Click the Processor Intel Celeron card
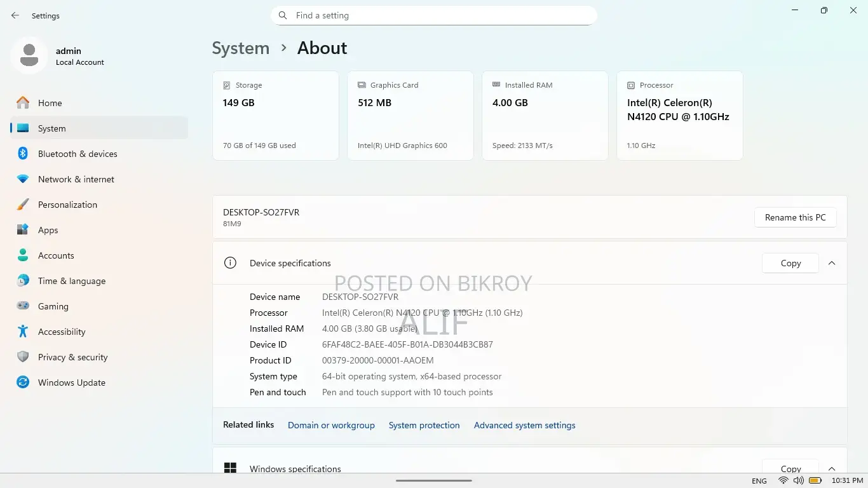868x488 pixels. (x=680, y=116)
